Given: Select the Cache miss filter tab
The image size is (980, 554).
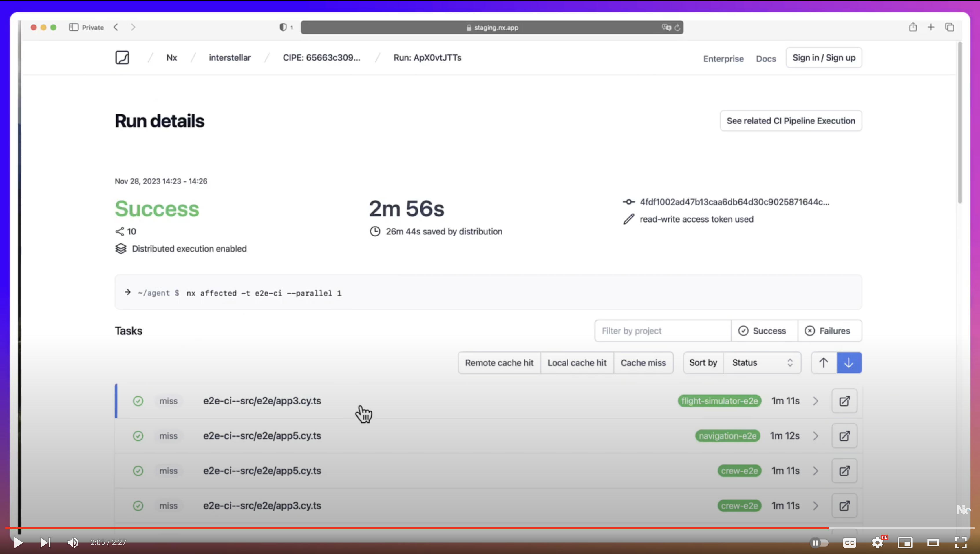Looking at the screenshot, I should [x=643, y=363].
